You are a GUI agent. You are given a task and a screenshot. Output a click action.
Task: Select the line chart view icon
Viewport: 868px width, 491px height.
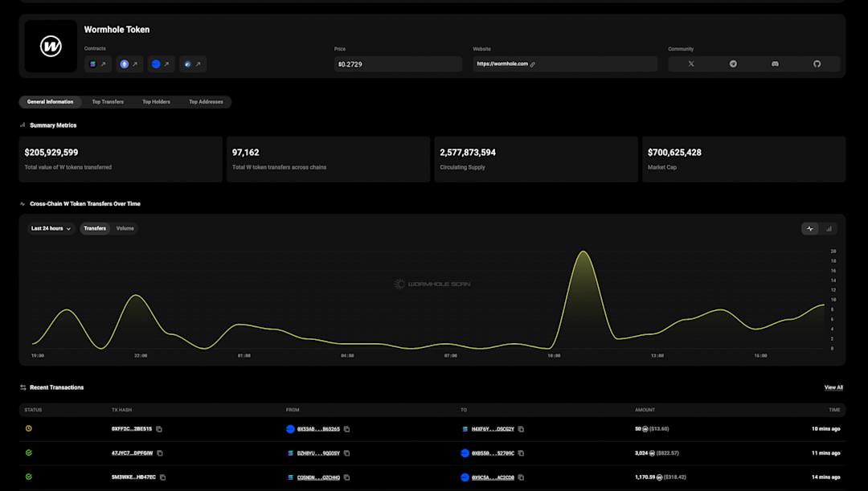pos(810,228)
